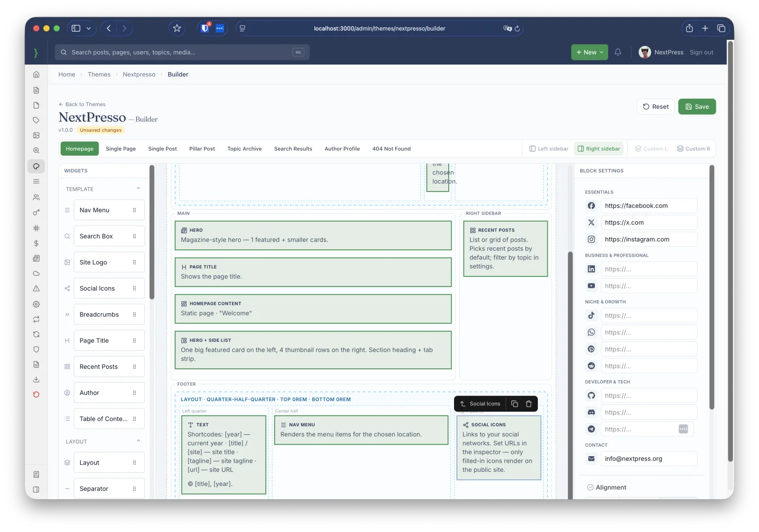Toggle the Custom L layout option

tap(651, 149)
